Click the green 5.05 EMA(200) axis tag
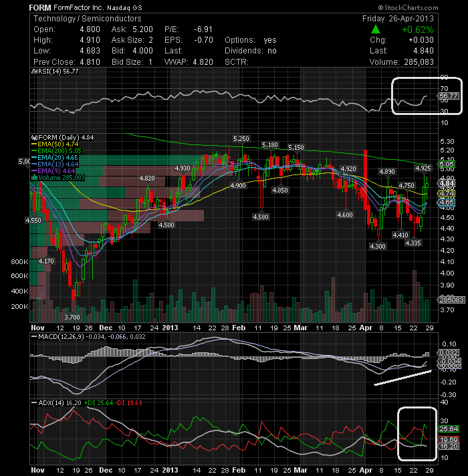Viewport: 468px width, 476px height. [x=446, y=164]
